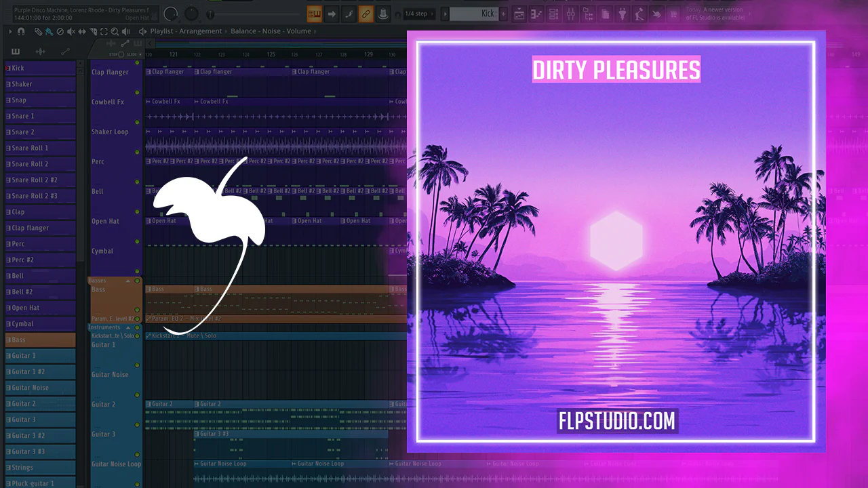Select the playlist Draw pencil tool
Viewport: 868px width, 488px height.
[x=39, y=31]
